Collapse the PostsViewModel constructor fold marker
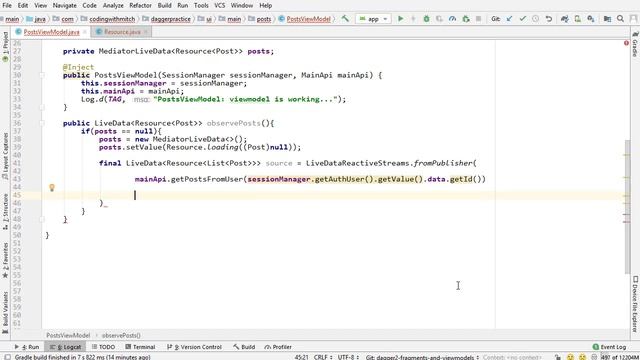This screenshot has width=640, height=360. coord(42,75)
